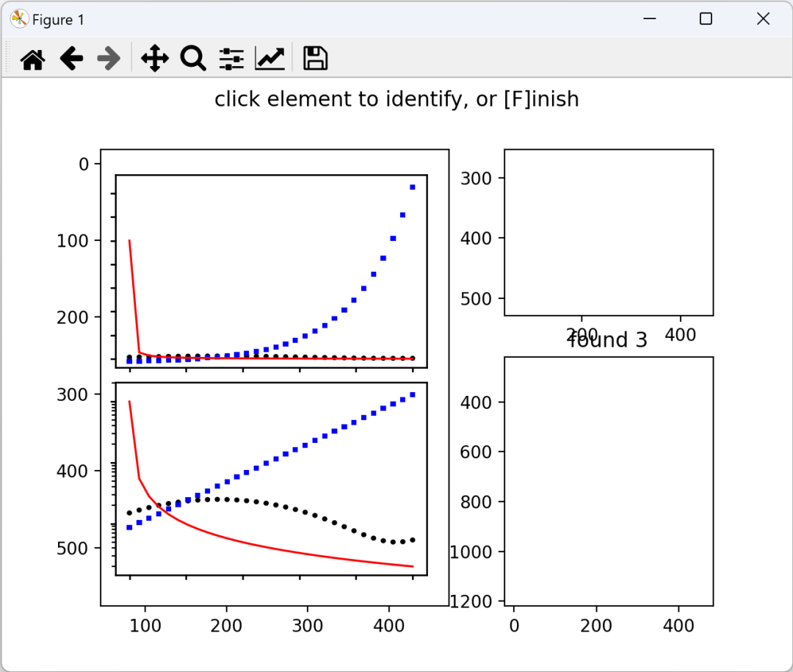Click the x-axis label 300 of the left plot
This screenshot has width=793, height=672.
pos(308,626)
